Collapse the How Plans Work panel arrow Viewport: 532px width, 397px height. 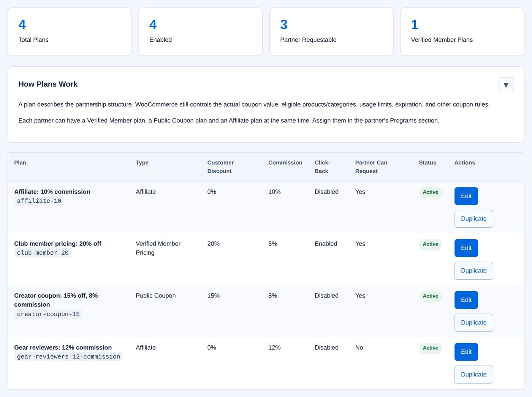506,85
